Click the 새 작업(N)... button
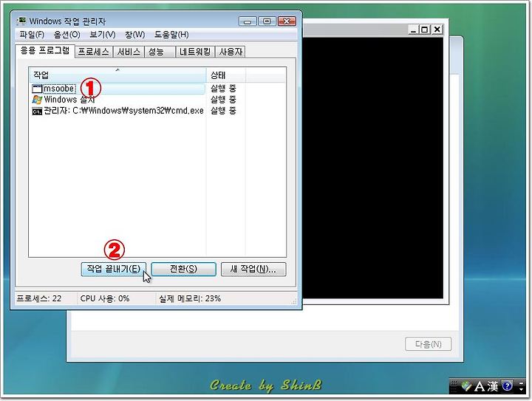The height and width of the screenshot is (401, 532). (253, 269)
